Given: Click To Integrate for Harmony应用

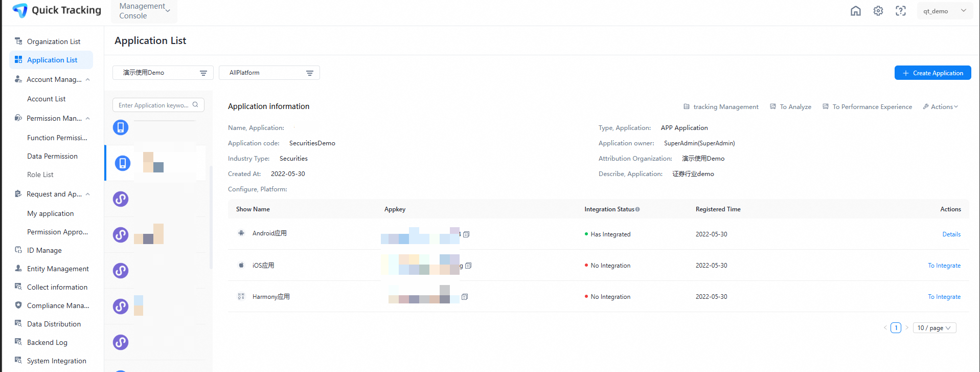Looking at the screenshot, I should pos(944,297).
